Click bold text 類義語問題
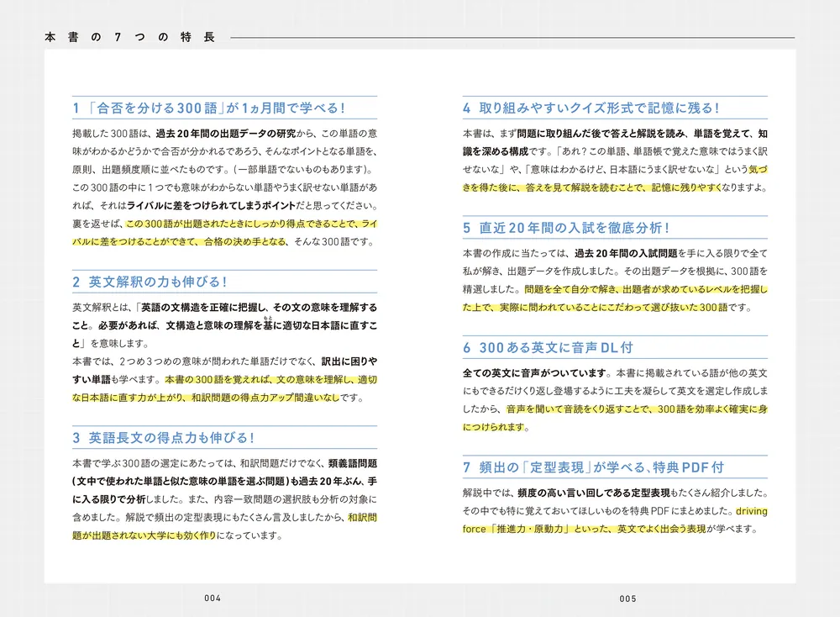The width and height of the screenshot is (840, 617). click(x=353, y=463)
